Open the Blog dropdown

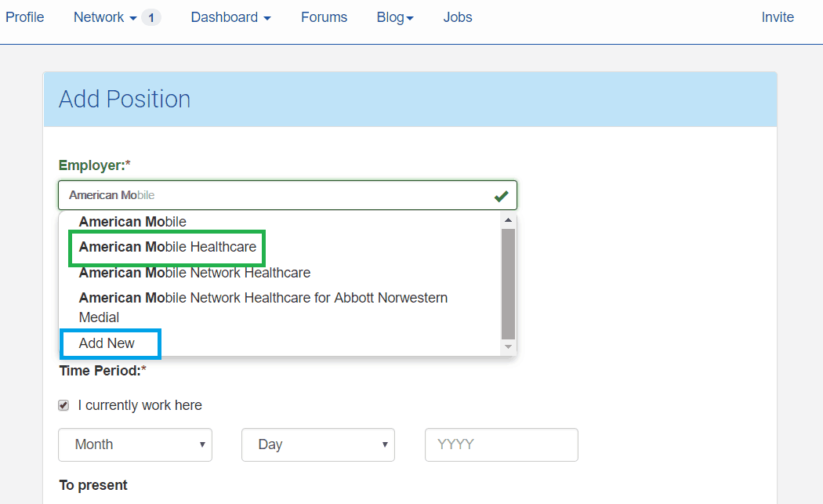[395, 17]
